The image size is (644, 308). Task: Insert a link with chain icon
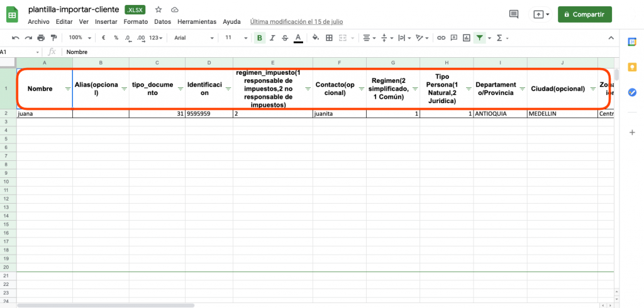(x=441, y=38)
